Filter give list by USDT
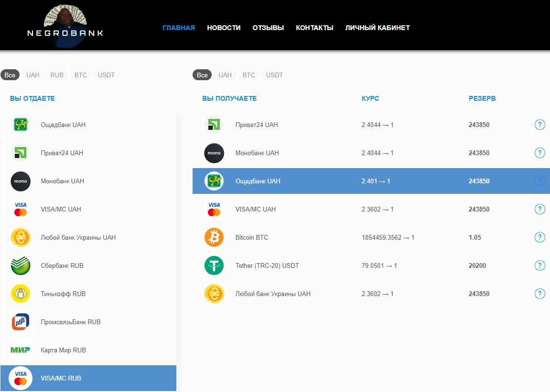The image size is (550, 392). point(106,75)
